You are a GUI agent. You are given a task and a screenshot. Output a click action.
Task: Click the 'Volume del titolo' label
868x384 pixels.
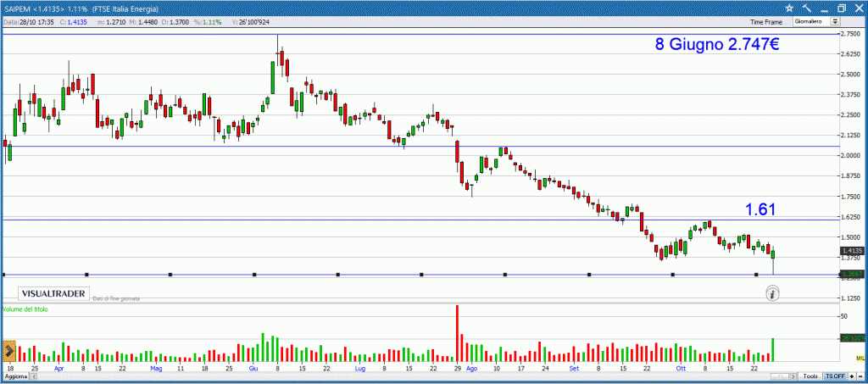click(25, 309)
